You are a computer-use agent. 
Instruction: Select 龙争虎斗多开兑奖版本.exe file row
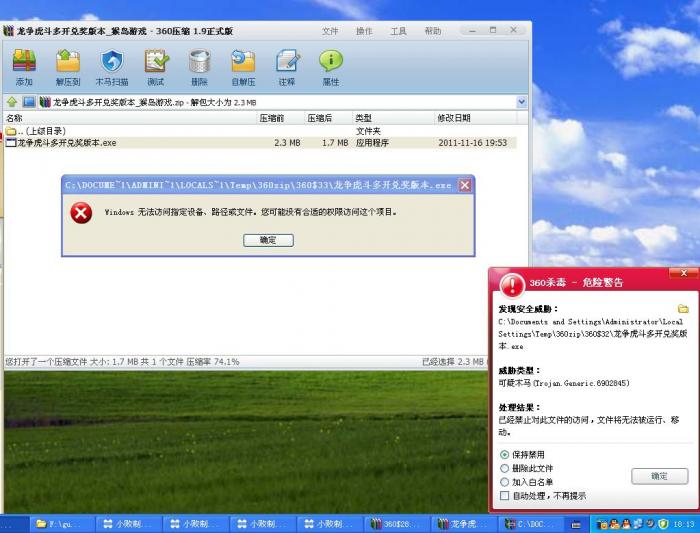coord(260,143)
